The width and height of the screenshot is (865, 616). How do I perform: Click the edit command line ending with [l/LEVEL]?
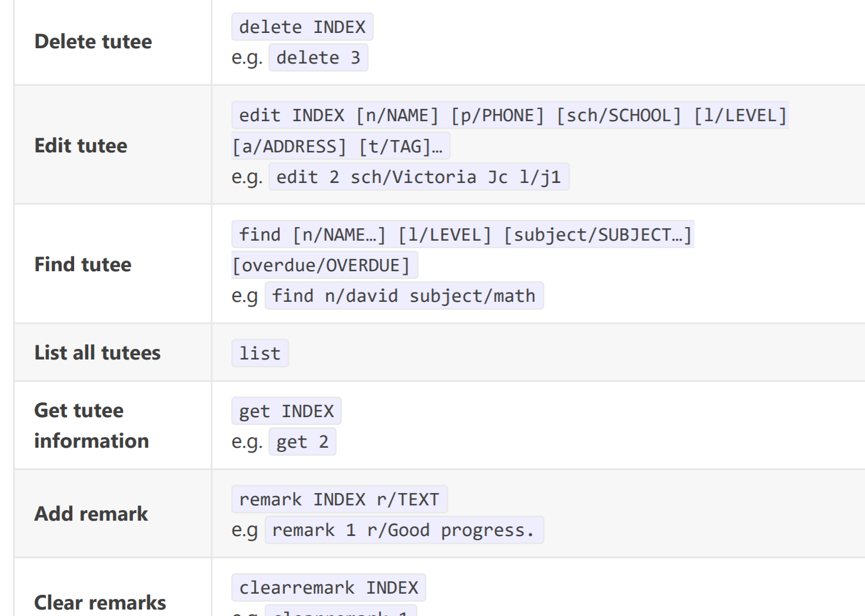tap(510, 115)
